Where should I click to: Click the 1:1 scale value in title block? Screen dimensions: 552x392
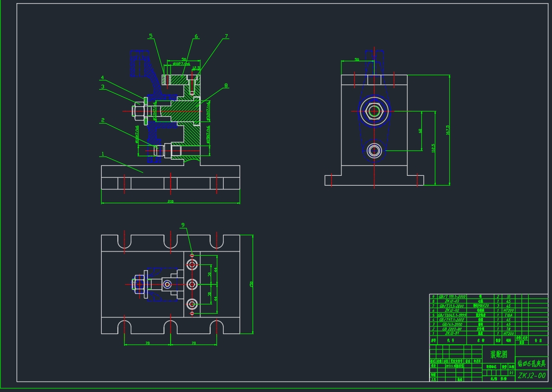(511, 373)
